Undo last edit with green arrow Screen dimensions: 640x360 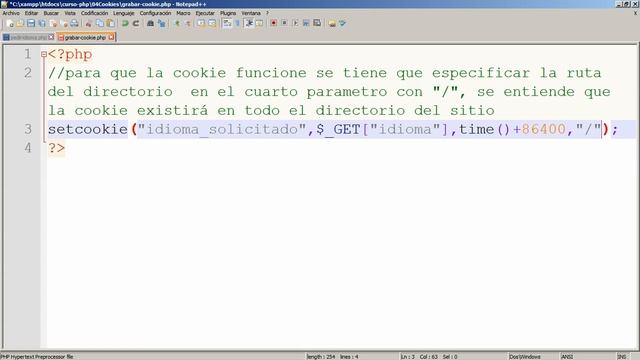coord(125,24)
